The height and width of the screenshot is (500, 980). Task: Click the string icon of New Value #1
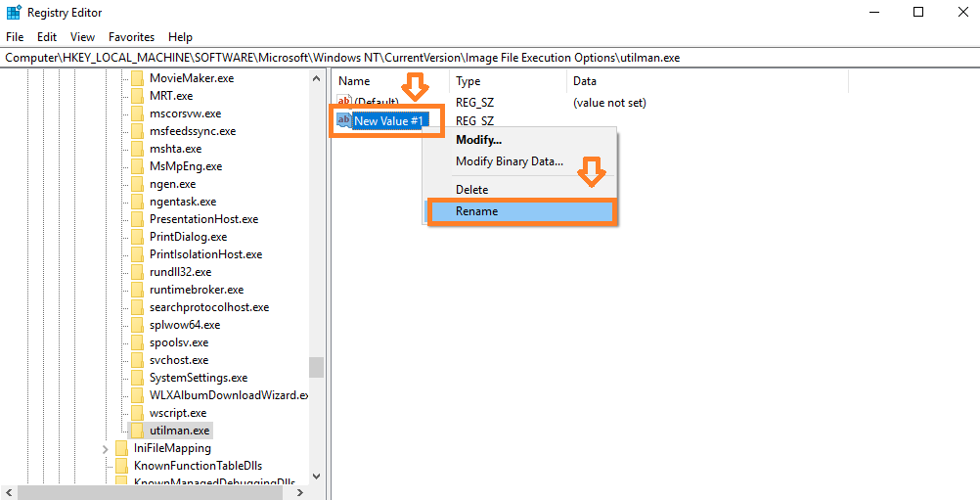click(343, 120)
